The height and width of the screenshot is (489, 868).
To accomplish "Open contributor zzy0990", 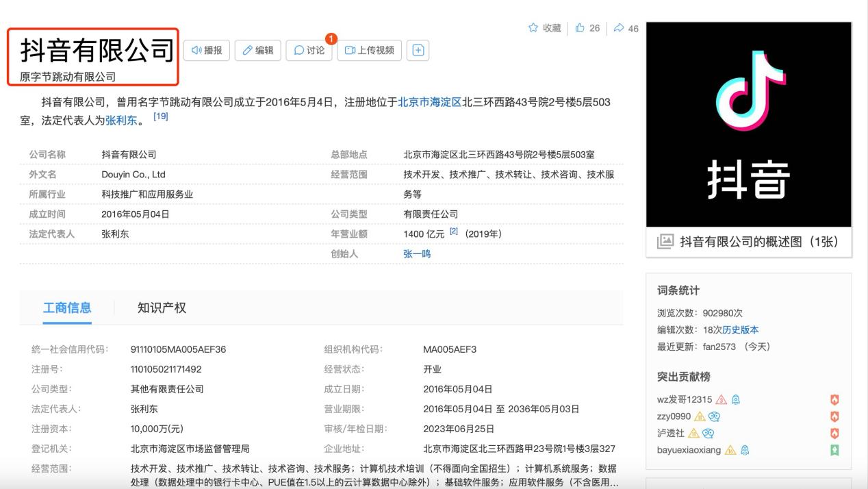I will [x=674, y=416].
